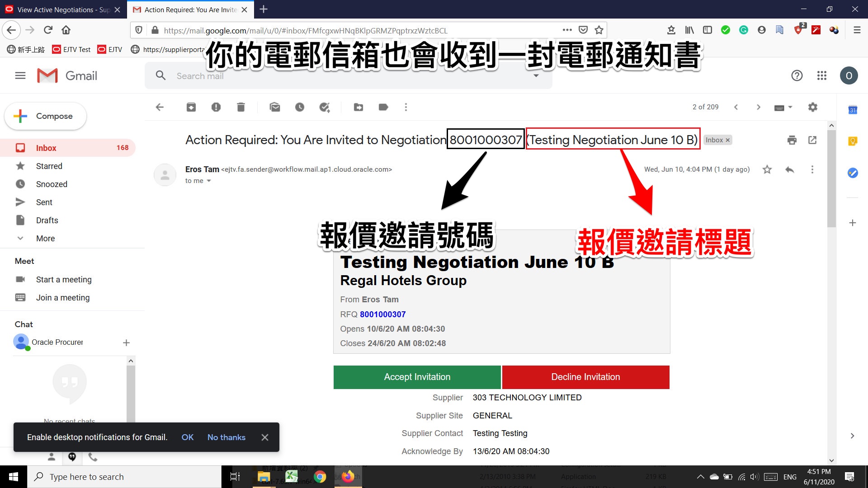Viewport: 868px width, 488px height.
Task: Open Google apps grid
Action: (822, 75)
